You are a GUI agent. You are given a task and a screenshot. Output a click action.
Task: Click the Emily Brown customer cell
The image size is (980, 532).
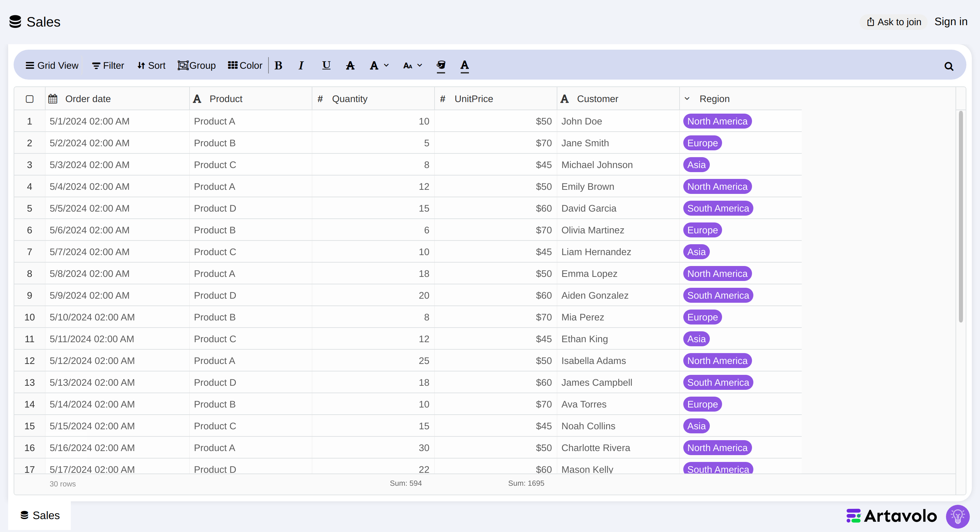pyautogui.click(x=618, y=187)
